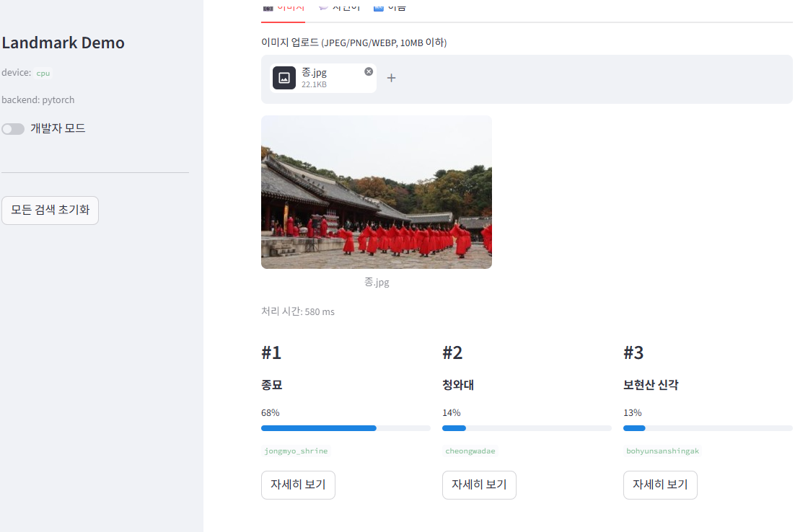Switch to the 자연어 tab
The image size is (808, 532).
tap(339, 8)
